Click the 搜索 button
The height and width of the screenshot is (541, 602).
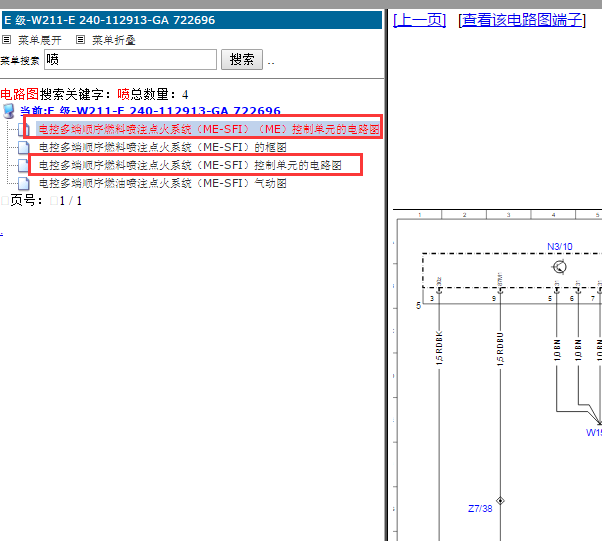coord(242,60)
